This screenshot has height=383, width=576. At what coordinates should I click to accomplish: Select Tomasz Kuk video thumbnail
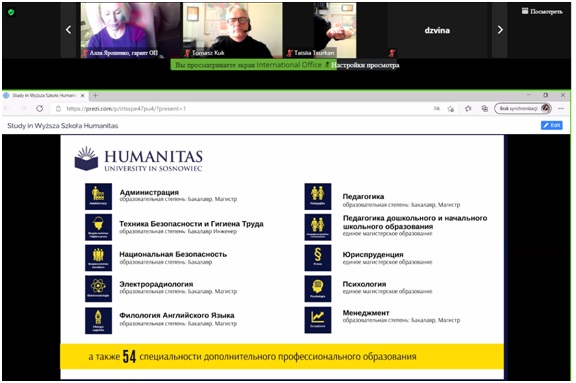pos(233,30)
